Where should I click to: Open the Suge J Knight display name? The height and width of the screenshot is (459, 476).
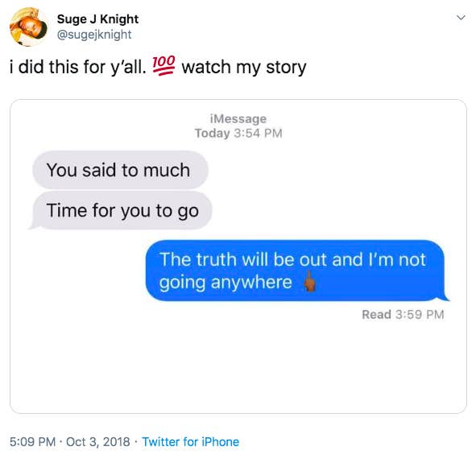point(97,19)
